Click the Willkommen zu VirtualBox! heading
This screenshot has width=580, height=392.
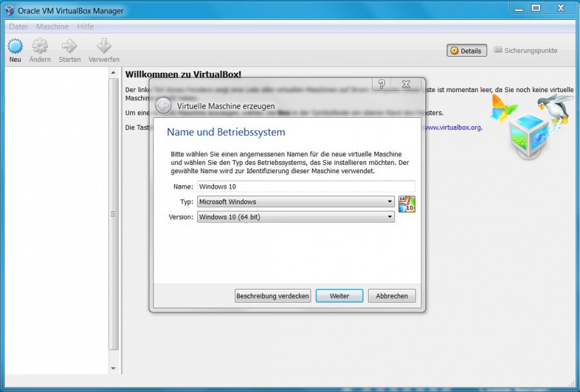[183, 74]
